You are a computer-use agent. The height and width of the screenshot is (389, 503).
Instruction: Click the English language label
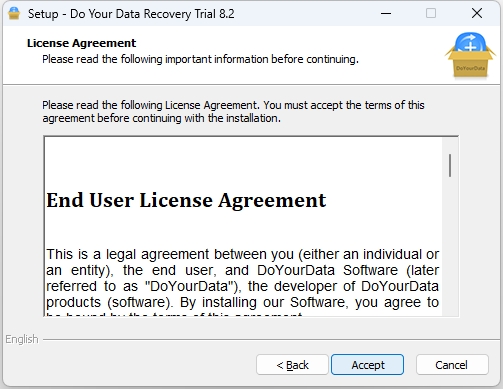pyautogui.click(x=22, y=339)
